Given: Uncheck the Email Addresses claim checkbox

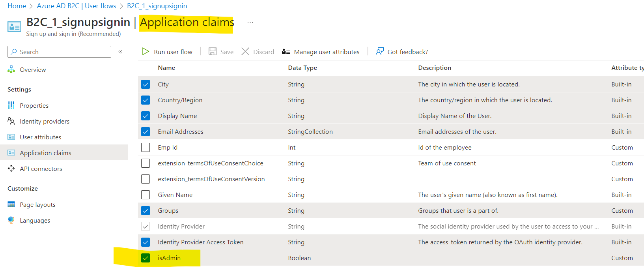Looking at the screenshot, I should click(146, 131).
